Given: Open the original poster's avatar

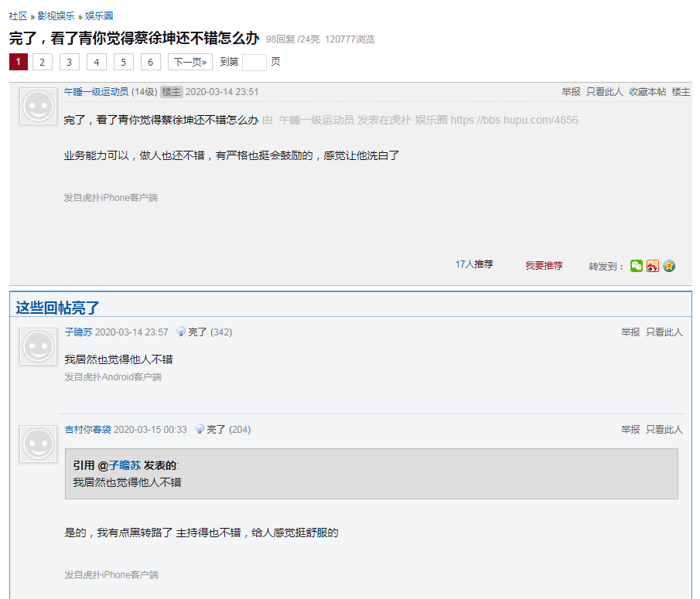Looking at the screenshot, I should pos(39,106).
